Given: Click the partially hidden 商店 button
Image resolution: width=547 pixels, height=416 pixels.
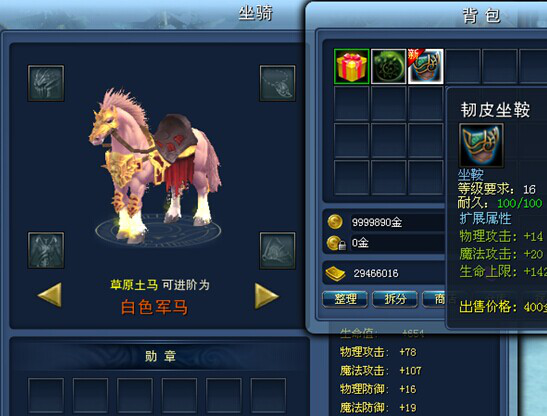Looking at the screenshot, I should pyautogui.click(x=434, y=299).
